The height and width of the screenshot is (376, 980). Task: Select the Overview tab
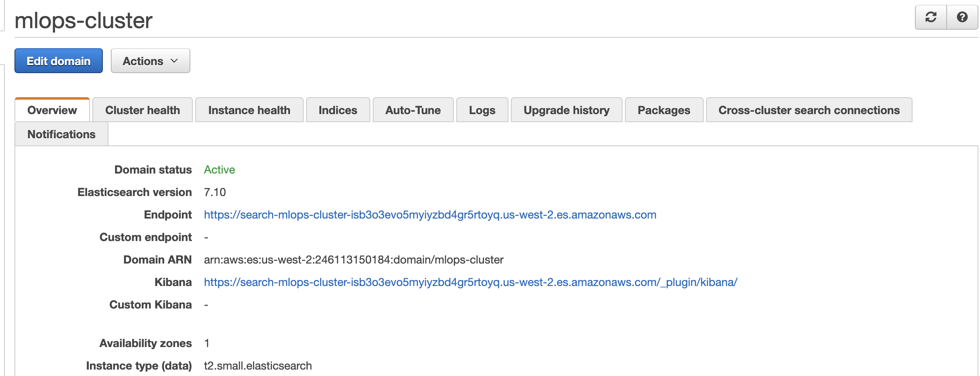coord(52,110)
